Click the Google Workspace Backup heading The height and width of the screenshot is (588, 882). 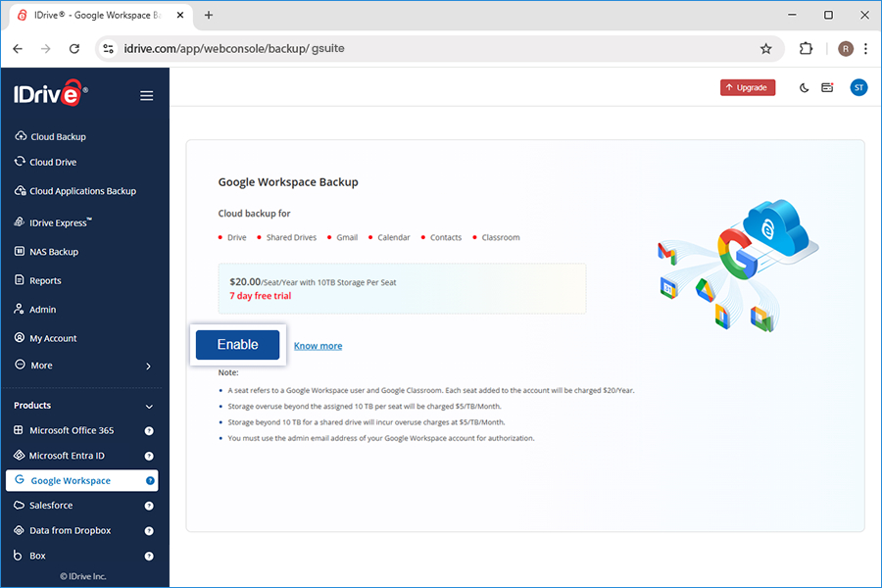click(x=288, y=181)
